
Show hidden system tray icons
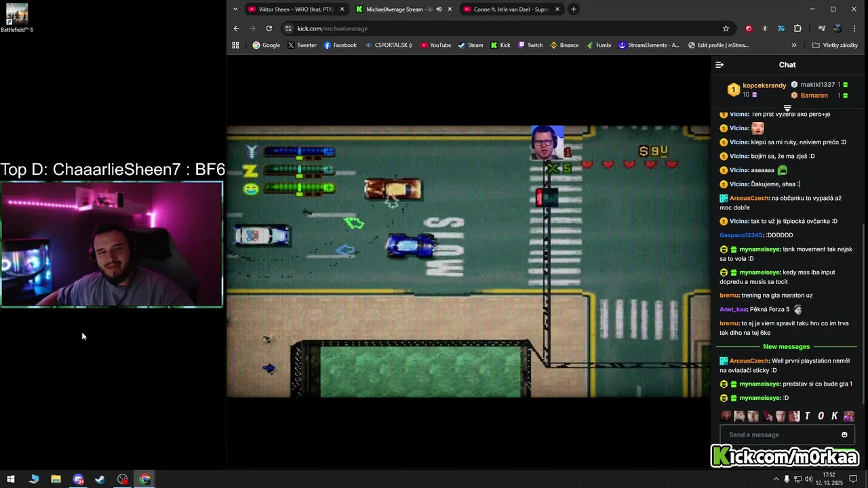[776, 479]
